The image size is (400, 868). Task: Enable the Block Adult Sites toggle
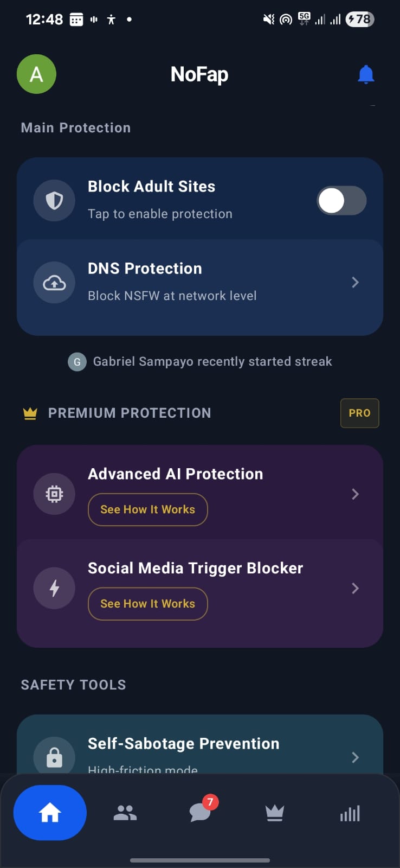[341, 200]
